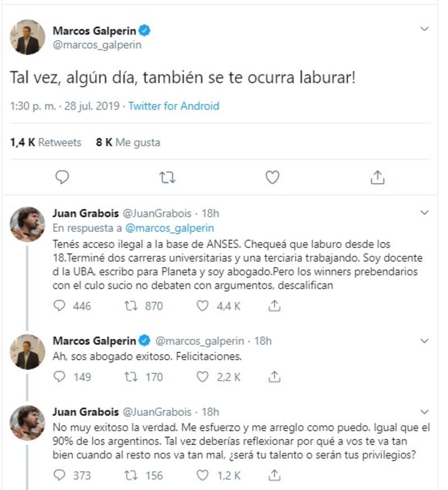
Task: Share the last Grabois reply tweet
Action: [x=274, y=475]
